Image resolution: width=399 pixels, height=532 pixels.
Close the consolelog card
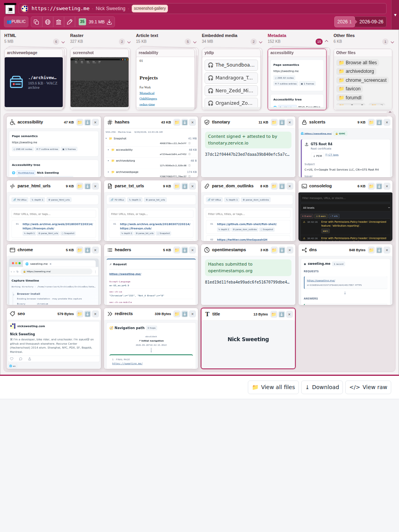pyautogui.click(x=387, y=186)
